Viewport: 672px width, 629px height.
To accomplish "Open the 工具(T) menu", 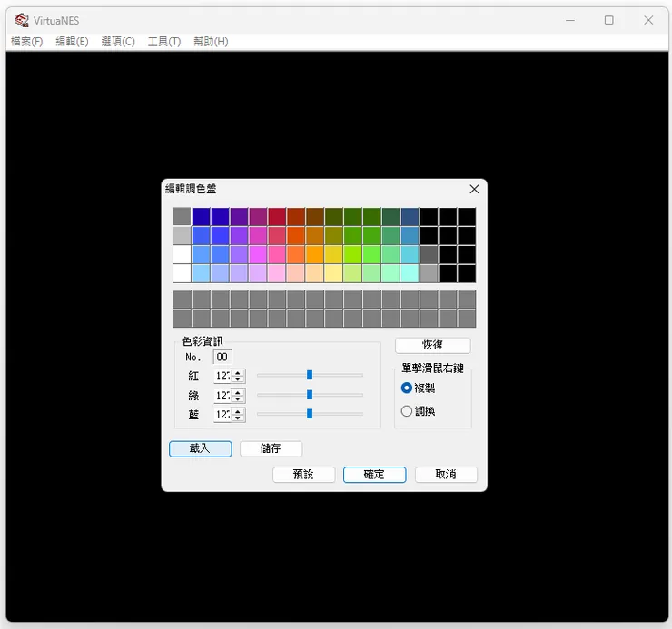I will (164, 42).
